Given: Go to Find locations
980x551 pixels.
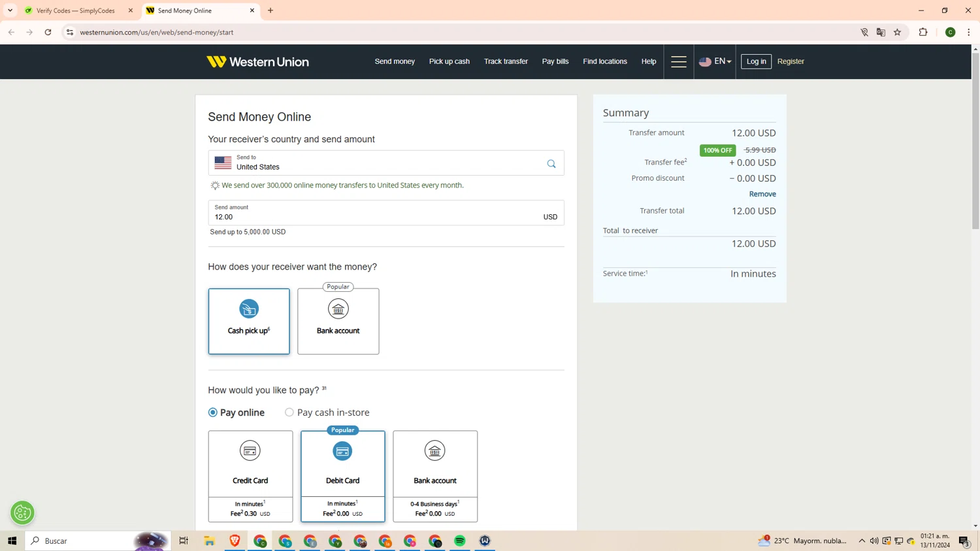Looking at the screenshot, I should point(605,61).
